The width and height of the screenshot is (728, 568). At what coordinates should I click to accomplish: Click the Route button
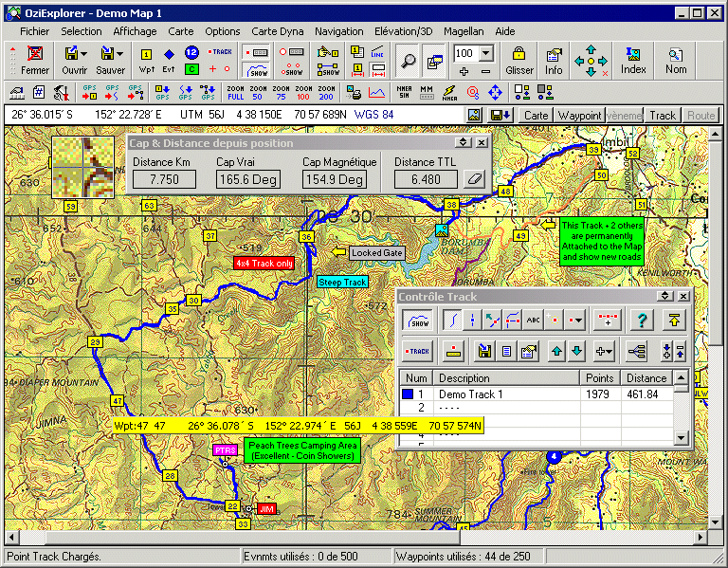point(701,115)
